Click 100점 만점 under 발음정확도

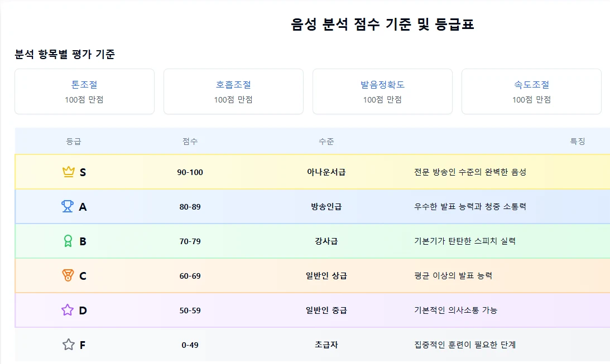click(382, 100)
